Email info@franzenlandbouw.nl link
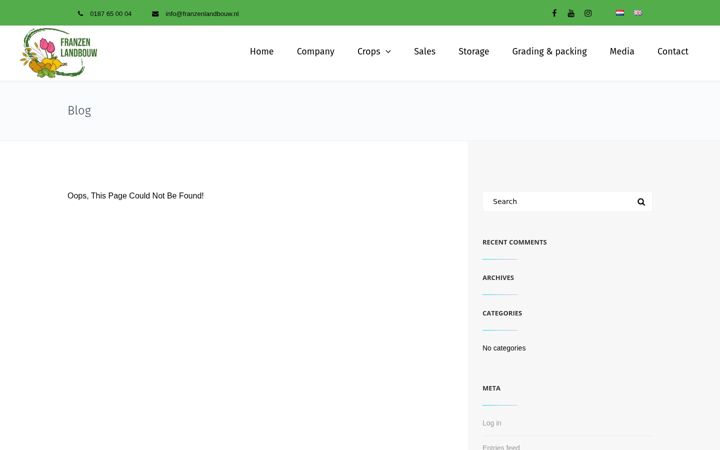This screenshot has height=450, width=720. [202, 14]
